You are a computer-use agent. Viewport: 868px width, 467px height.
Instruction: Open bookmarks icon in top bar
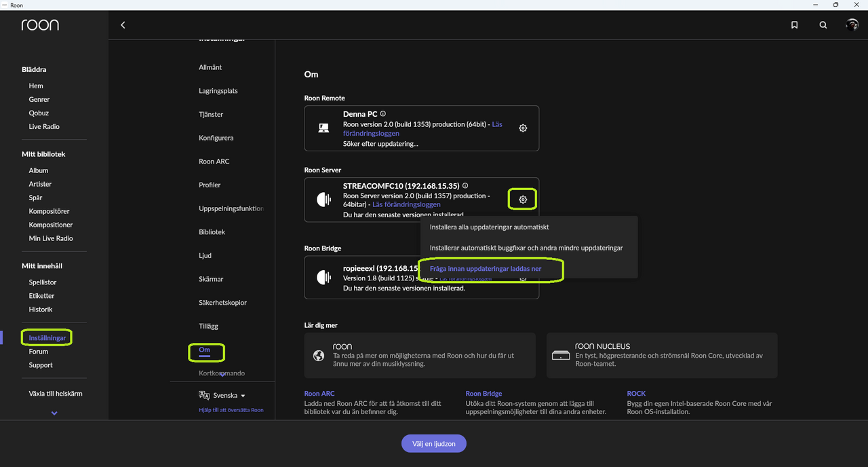[x=794, y=25]
